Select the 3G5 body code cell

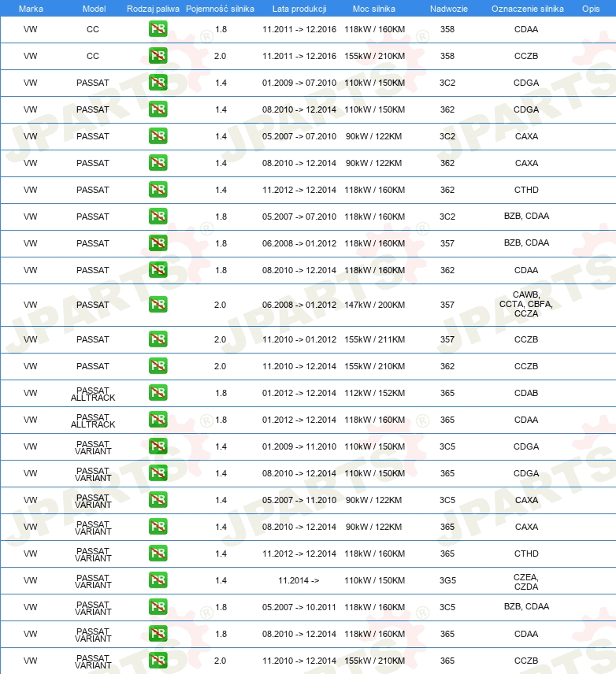[x=447, y=580]
